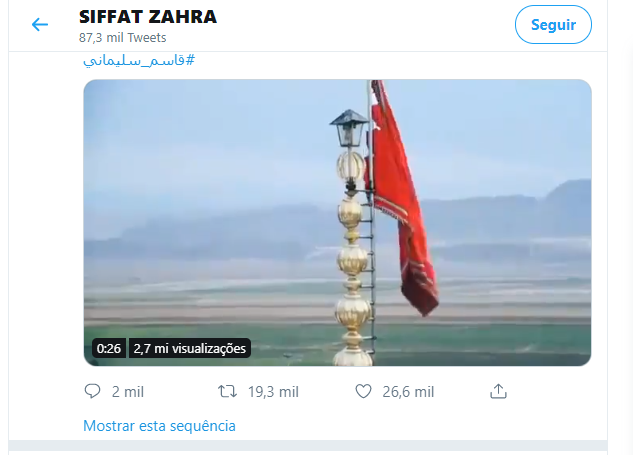
Task: Open the share upload icon menu
Action: click(498, 391)
